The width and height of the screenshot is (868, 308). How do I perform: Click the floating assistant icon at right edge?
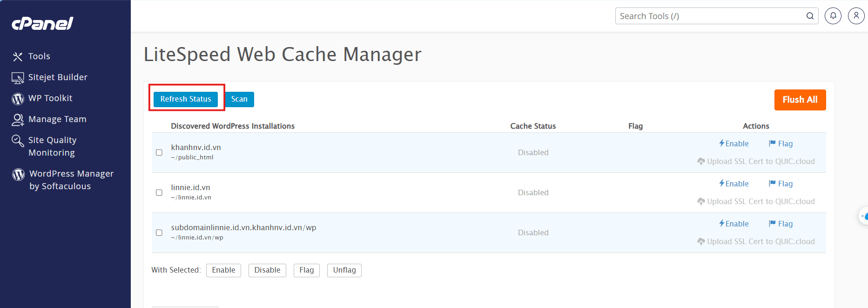(864, 216)
